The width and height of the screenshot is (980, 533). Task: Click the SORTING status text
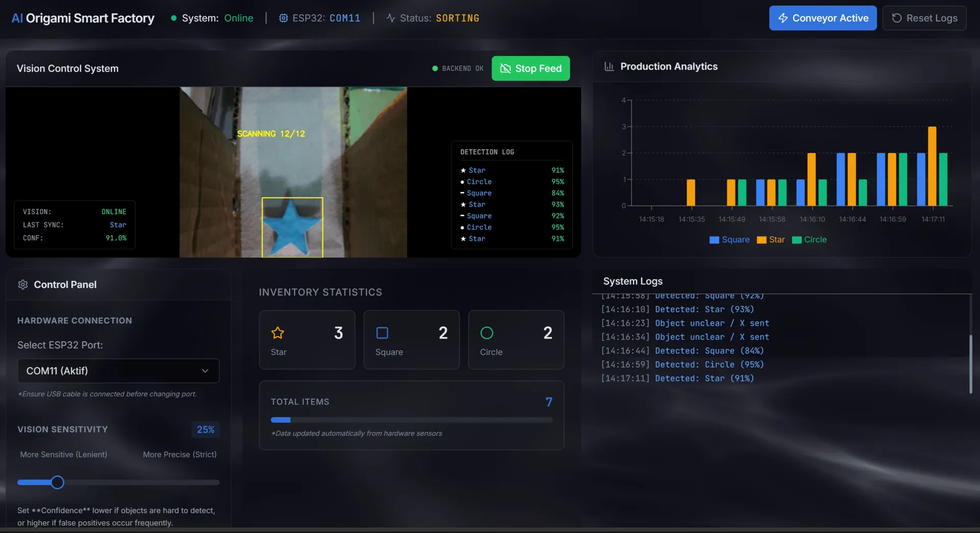pyautogui.click(x=458, y=18)
